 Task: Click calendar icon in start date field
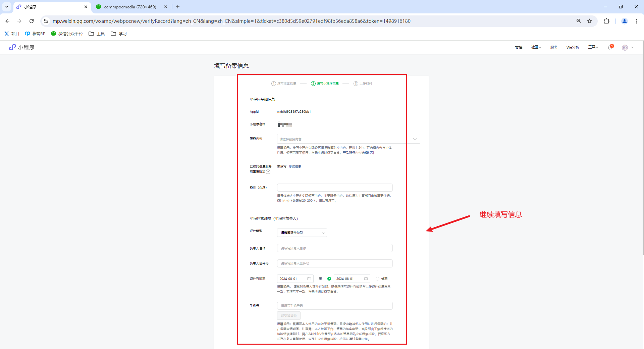coord(309,279)
